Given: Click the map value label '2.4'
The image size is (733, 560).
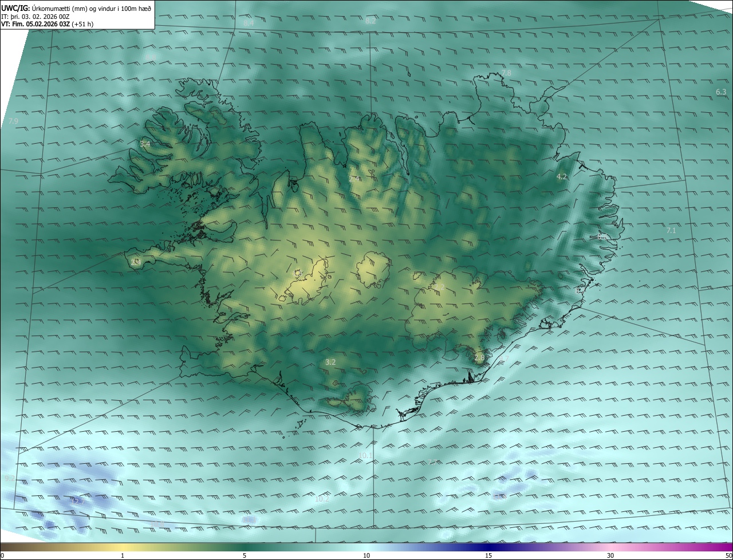Looking at the screenshot, I should 354,179.
